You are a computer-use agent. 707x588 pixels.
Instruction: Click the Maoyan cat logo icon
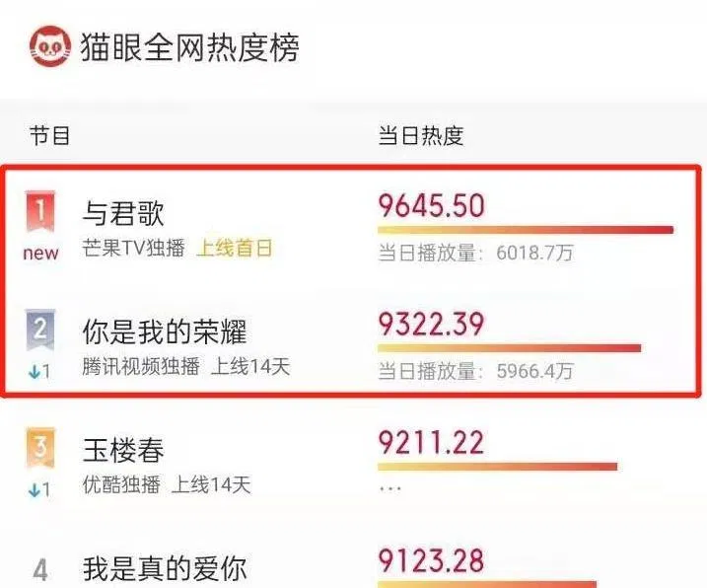point(48,46)
